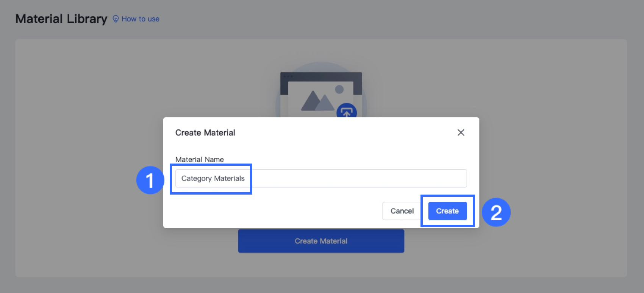Click the blue Create button
Image resolution: width=644 pixels, height=293 pixels.
point(447,211)
